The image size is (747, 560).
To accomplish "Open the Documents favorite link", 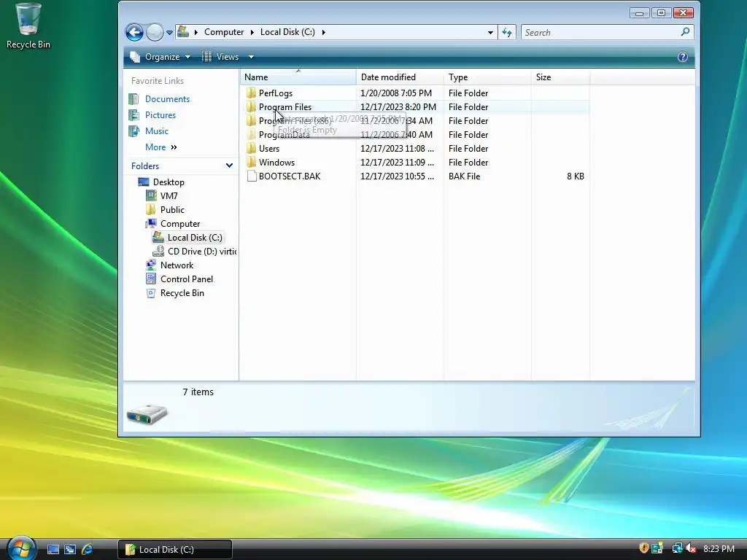I will [x=167, y=99].
